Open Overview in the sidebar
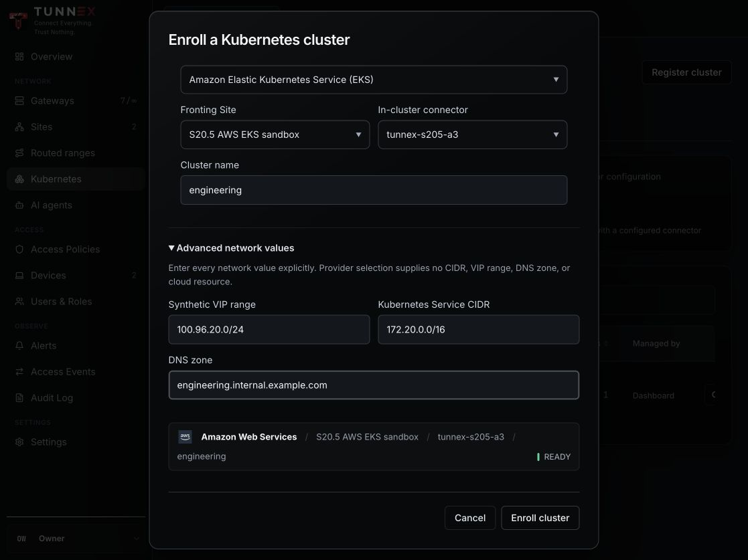The height and width of the screenshot is (560, 748). pyautogui.click(x=76, y=57)
